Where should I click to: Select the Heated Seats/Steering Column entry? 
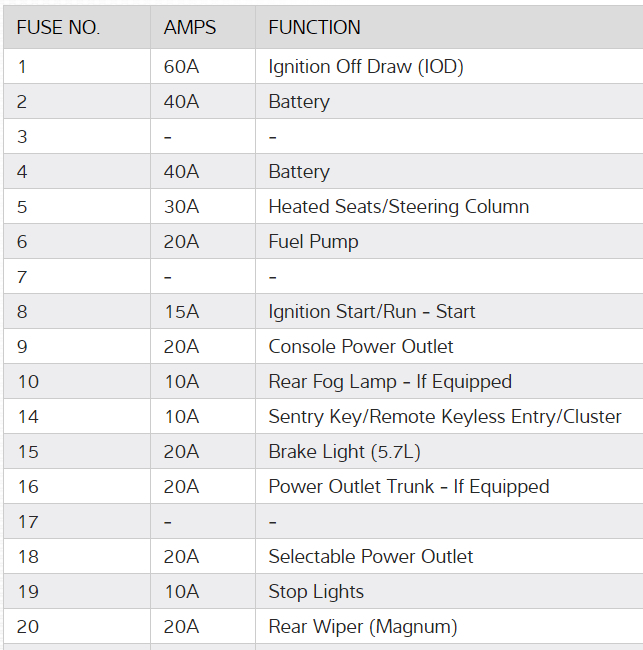pyautogui.click(x=398, y=207)
